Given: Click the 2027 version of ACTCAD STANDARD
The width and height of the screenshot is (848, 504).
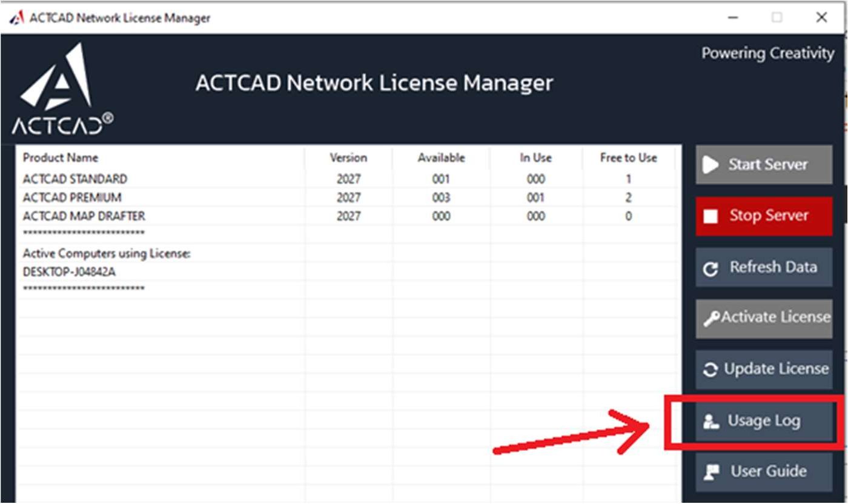Looking at the screenshot, I should (348, 179).
